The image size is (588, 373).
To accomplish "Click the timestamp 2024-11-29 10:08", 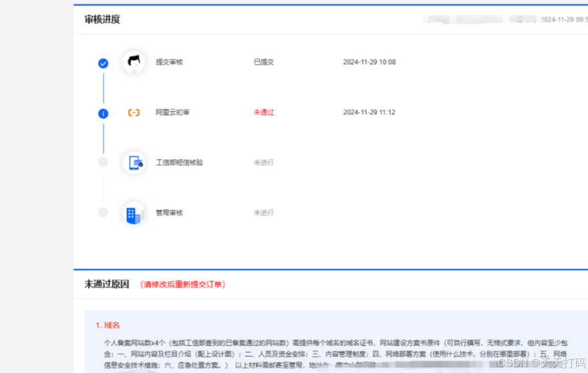I will coord(370,62).
